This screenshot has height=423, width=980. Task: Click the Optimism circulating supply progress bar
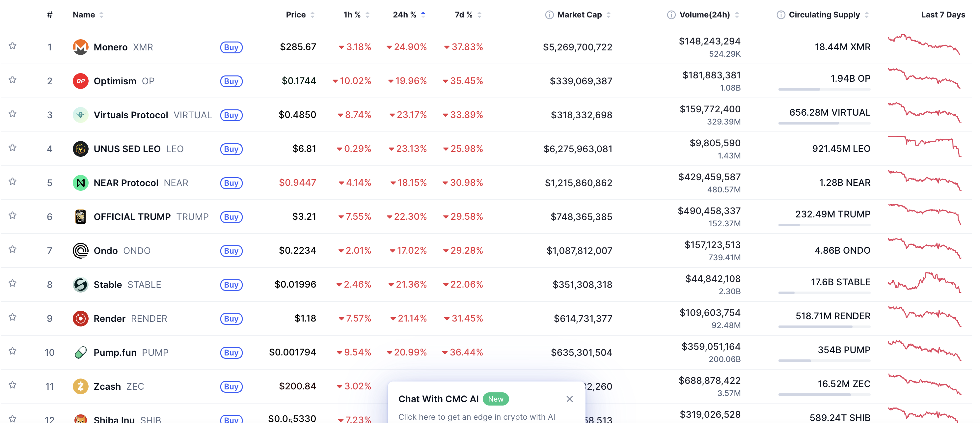824,89
